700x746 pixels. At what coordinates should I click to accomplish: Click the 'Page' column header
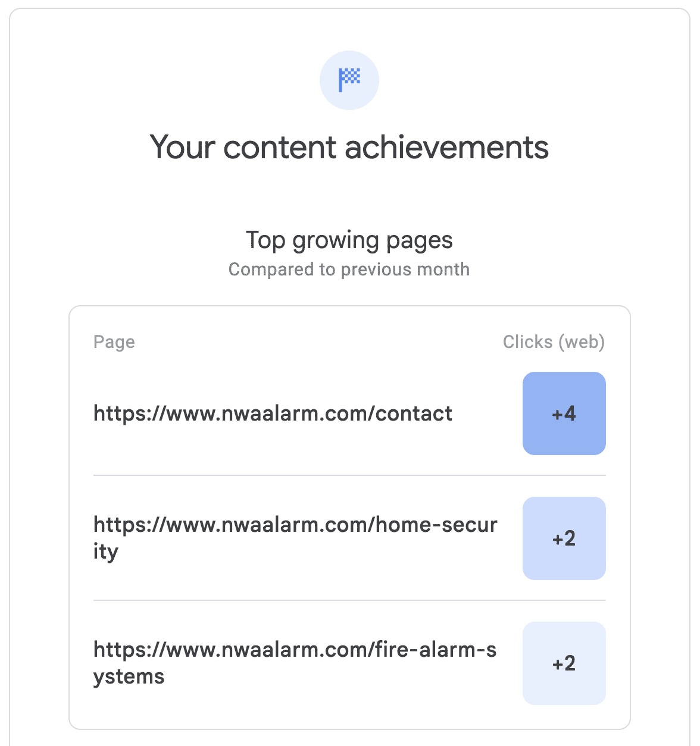[x=114, y=342]
